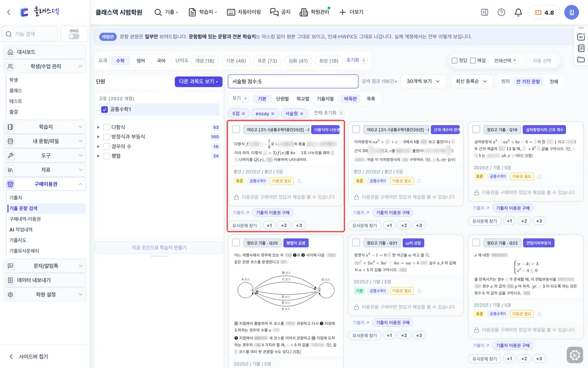
Task: Open the notifications bell
Action: pos(518,12)
